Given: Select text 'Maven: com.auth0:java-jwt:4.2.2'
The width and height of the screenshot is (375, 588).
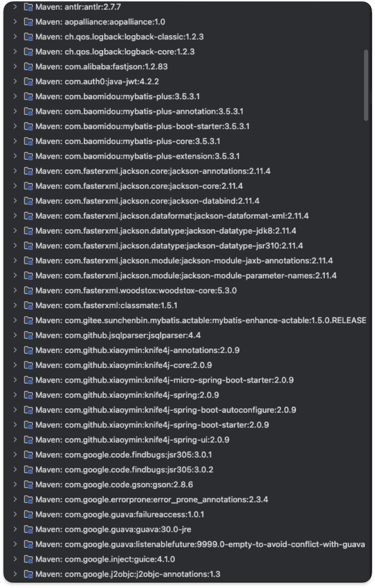Looking at the screenshot, I should 97,82.
